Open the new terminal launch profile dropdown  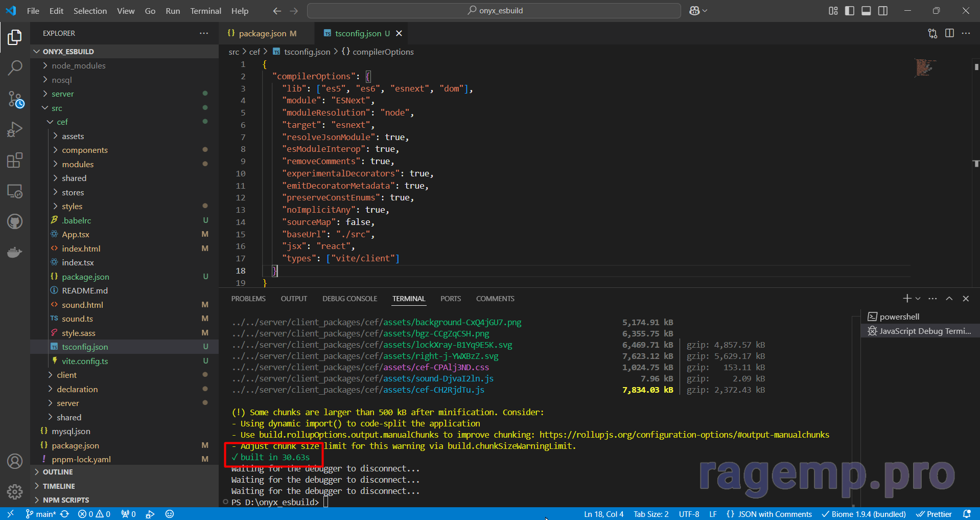click(918, 299)
